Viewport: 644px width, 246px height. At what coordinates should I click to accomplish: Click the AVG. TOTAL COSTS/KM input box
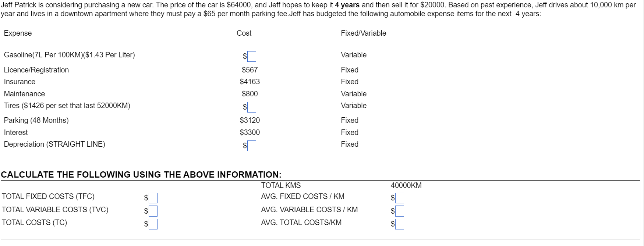[x=400, y=224]
